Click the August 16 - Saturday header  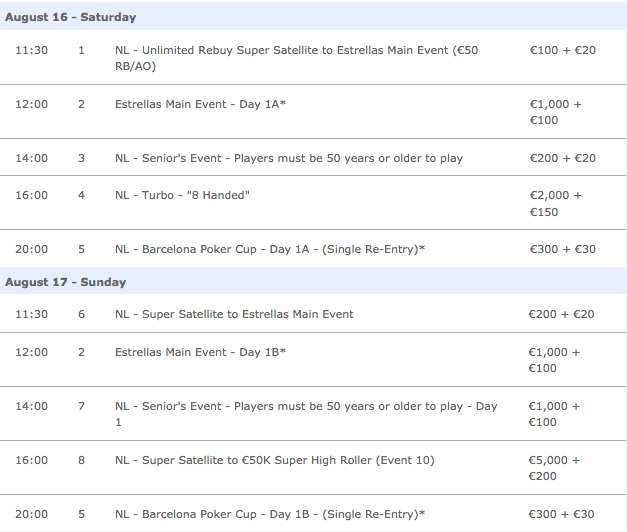coord(71,17)
